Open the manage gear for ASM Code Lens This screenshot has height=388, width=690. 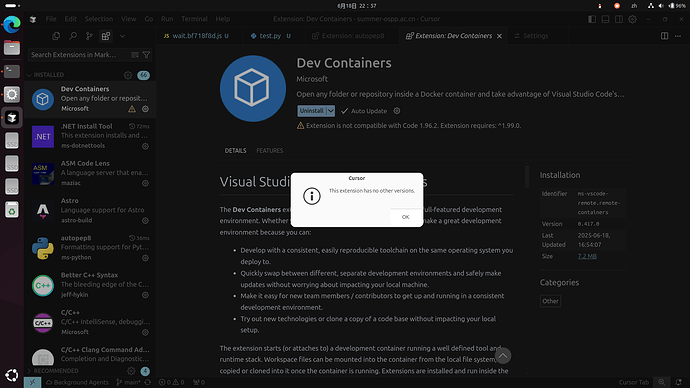(145, 183)
